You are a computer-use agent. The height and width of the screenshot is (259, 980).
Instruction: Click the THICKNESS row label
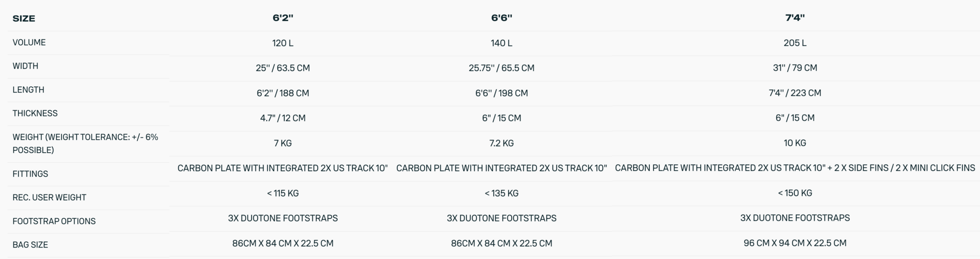[35, 113]
